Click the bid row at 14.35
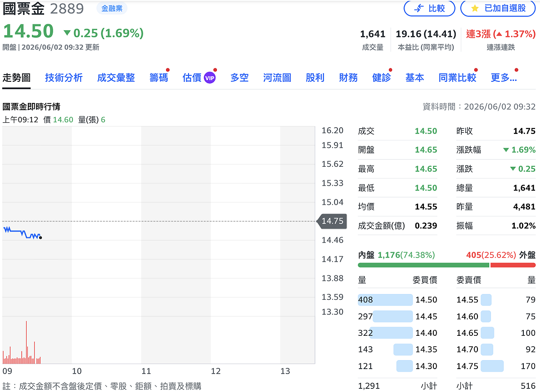The image size is (540, 392). click(x=398, y=349)
